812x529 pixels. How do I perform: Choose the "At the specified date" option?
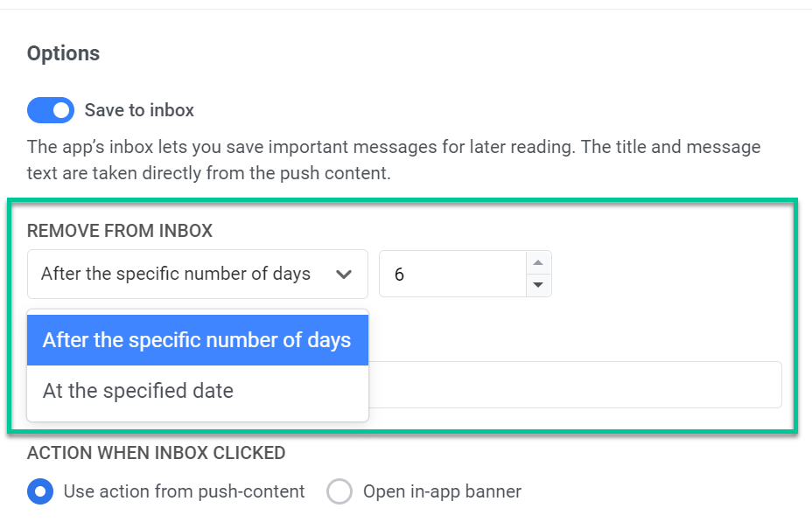coord(138,390)
